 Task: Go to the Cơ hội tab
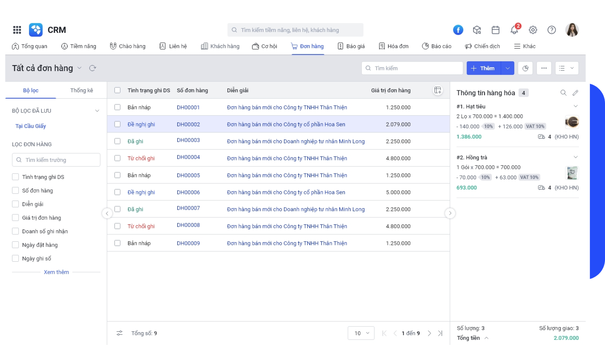click(265, 46)
